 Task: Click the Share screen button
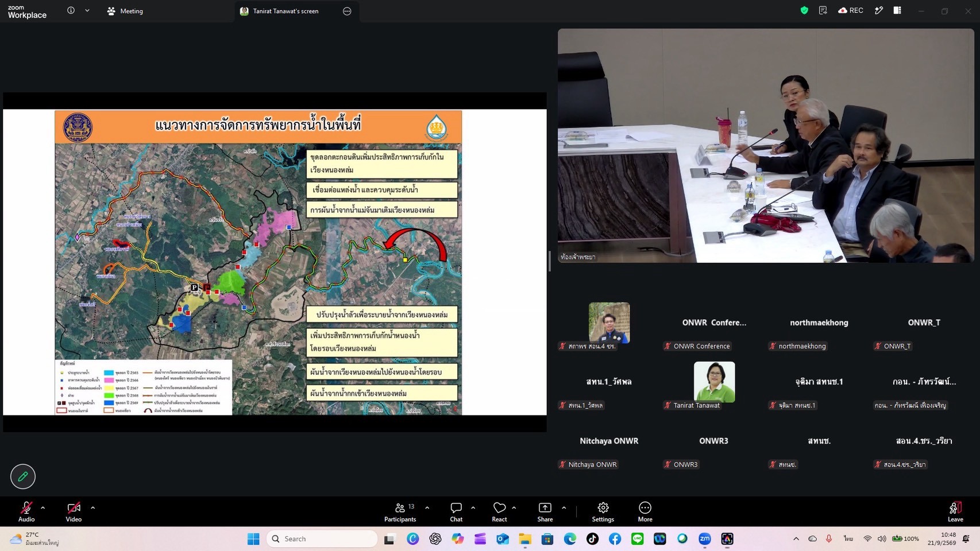(x=545, y=512)
